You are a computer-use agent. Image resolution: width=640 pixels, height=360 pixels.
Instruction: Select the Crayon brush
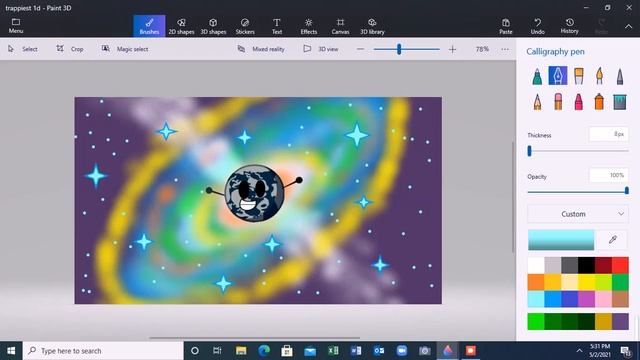[578, 102]
